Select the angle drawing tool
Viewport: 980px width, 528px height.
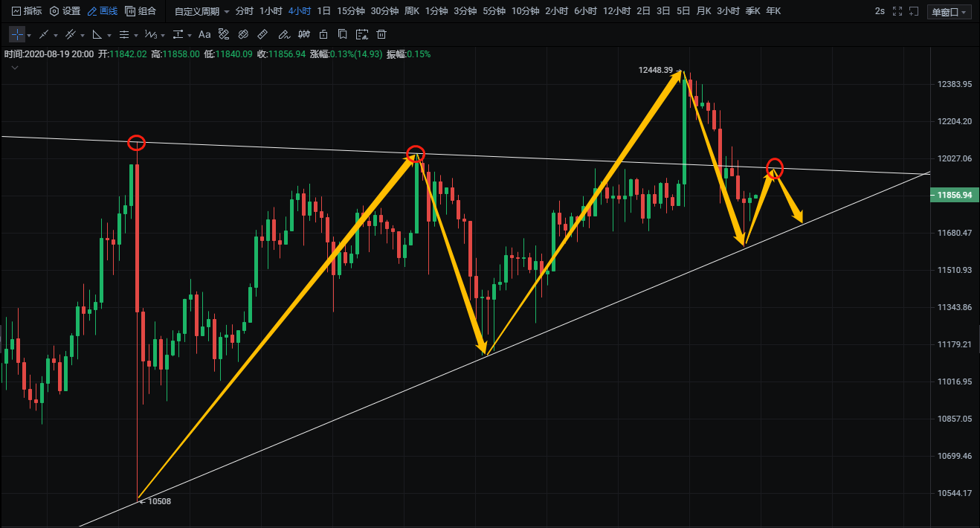click(x=97, y=34)
